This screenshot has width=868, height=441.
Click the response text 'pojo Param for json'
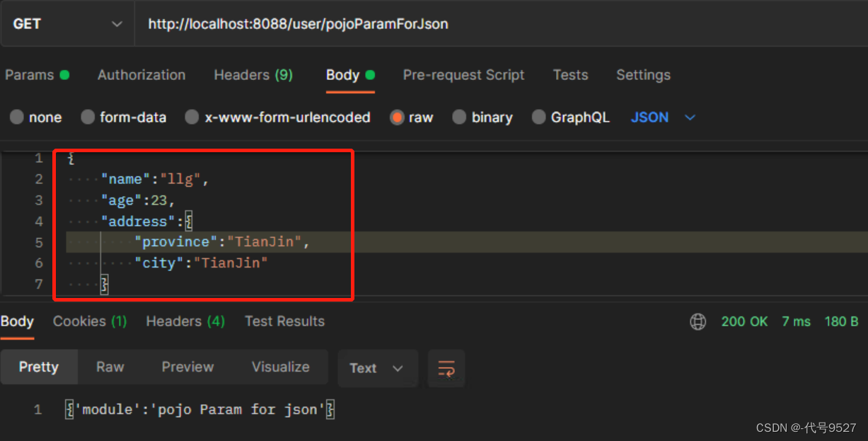(238, 409)
